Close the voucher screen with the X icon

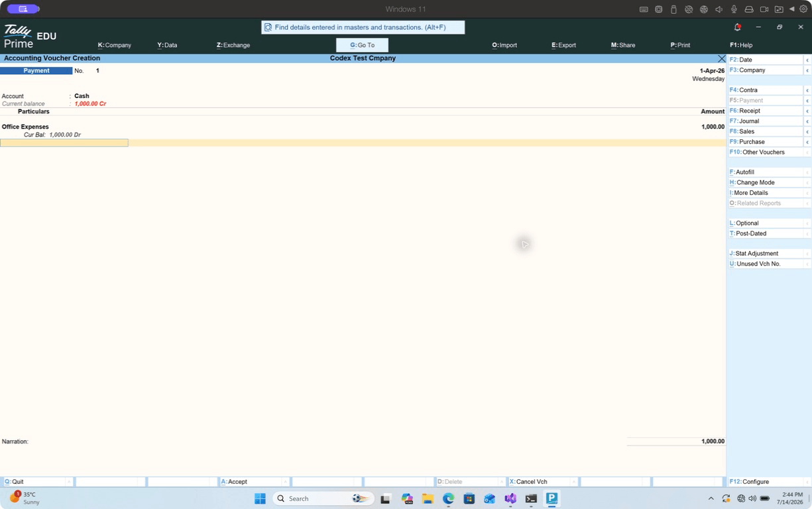722,59
